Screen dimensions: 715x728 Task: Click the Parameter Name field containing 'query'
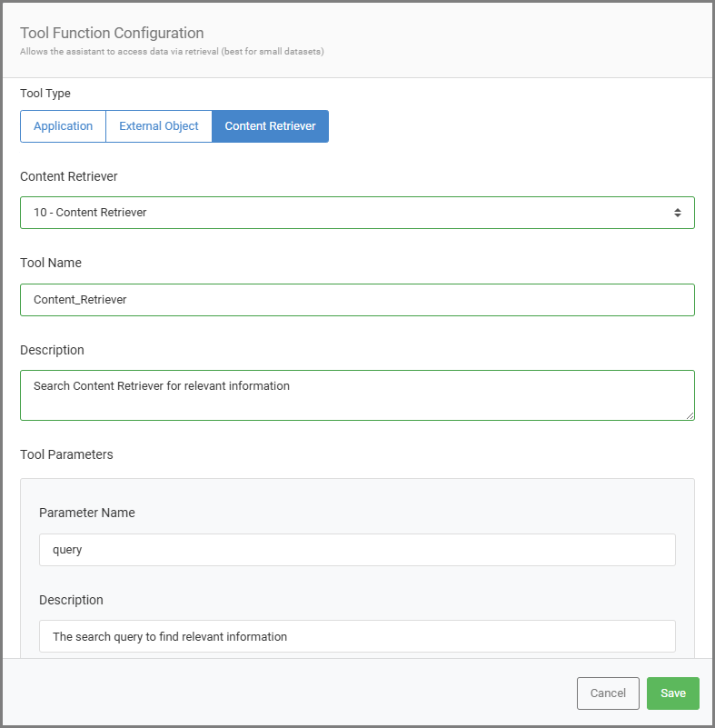pos(356,550)
